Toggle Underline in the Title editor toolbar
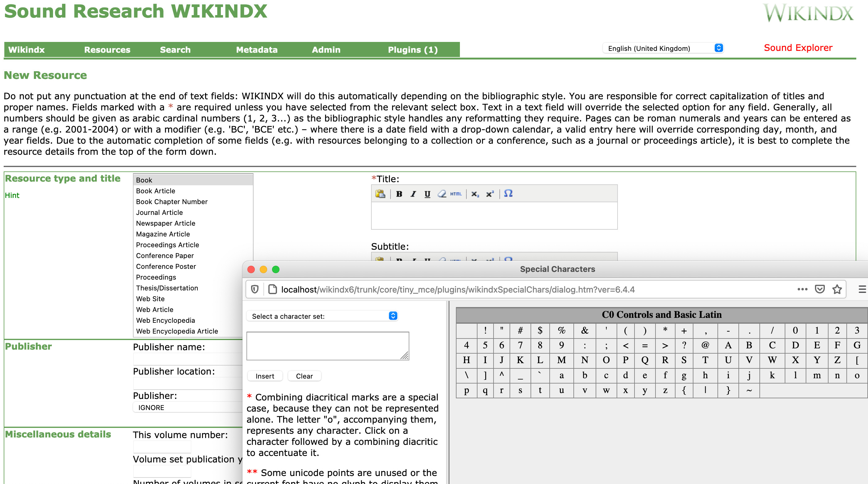Viewport: 868px width, 484px height. pyautogui.click(x=427, y=194)
